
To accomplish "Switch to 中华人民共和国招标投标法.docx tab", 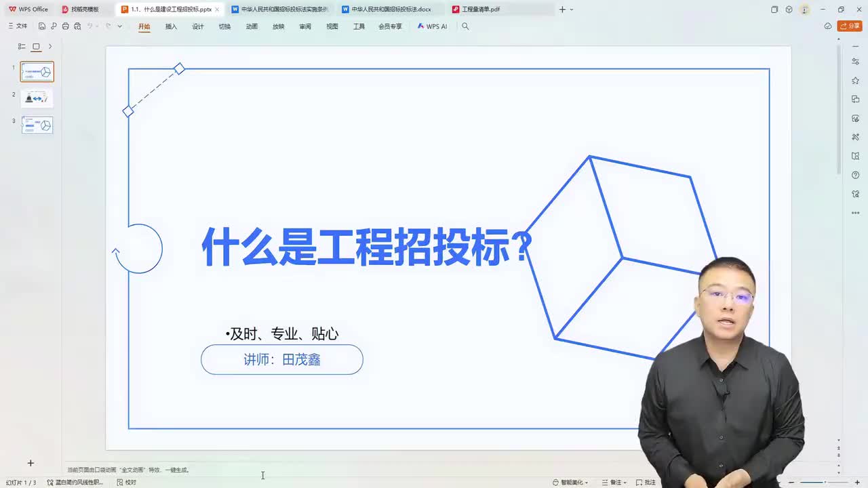I will (387, 9).
